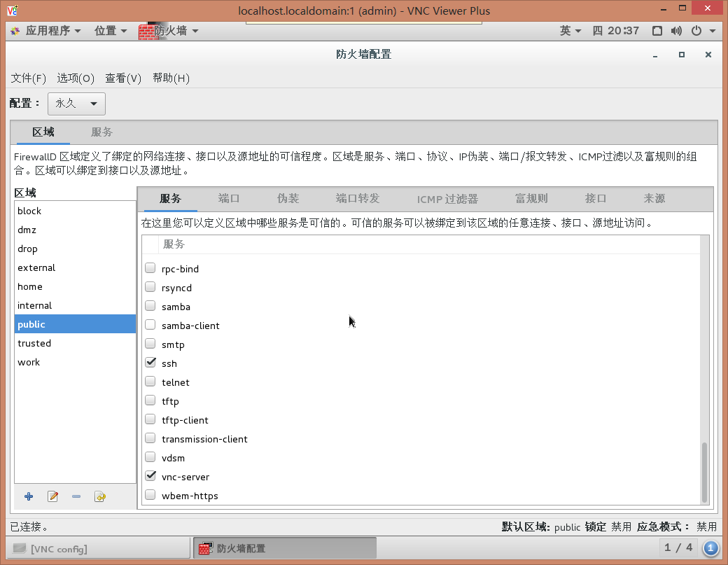
Task: Enable transmission-client checkbox
Action: pyautogui.click(x=150, y=438)
